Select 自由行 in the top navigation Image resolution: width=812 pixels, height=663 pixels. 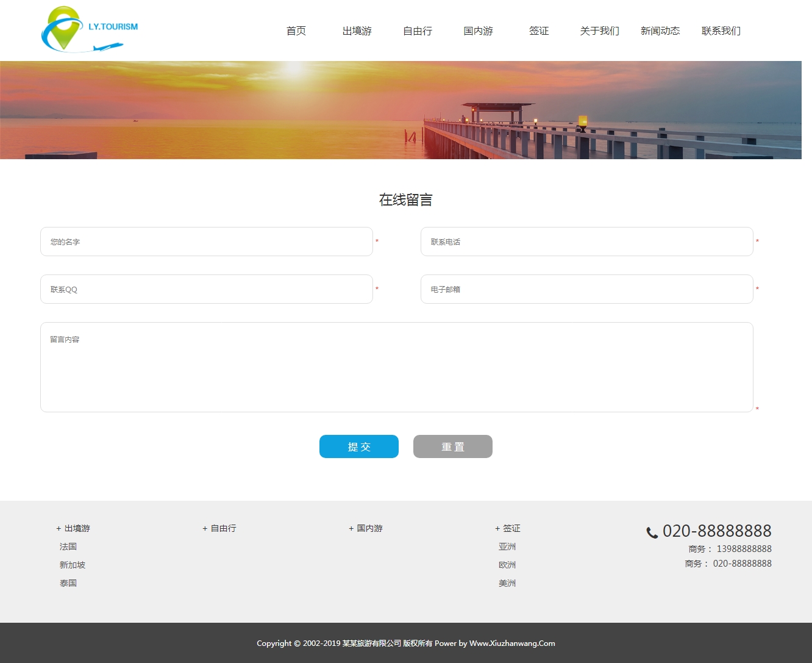(418, 31)
